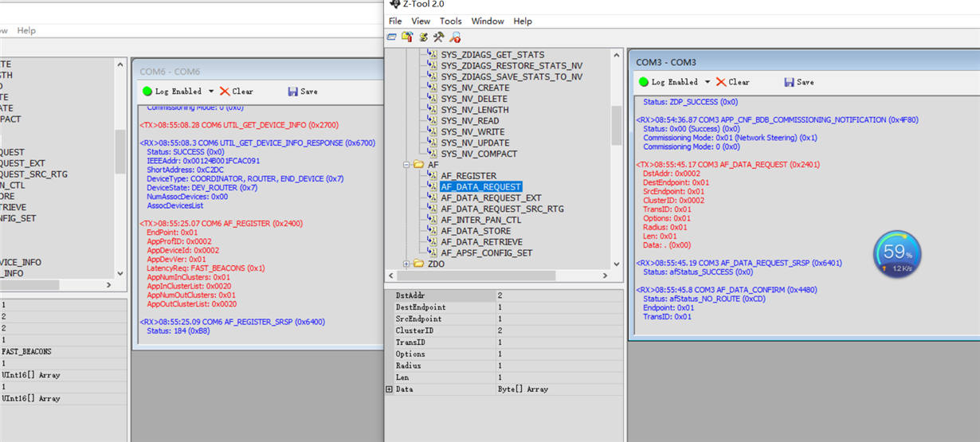Select AF_DATA_REQUEST_SRC_RTG command
The image size is (980, 442).
point(502,209)
